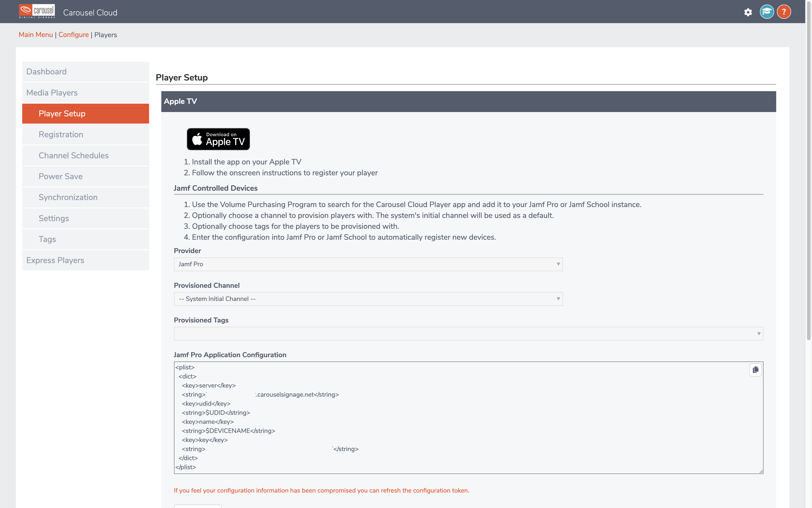812x508 pixels.
Task: Click the Download on Apple TV badge
Action: point(218,139)
